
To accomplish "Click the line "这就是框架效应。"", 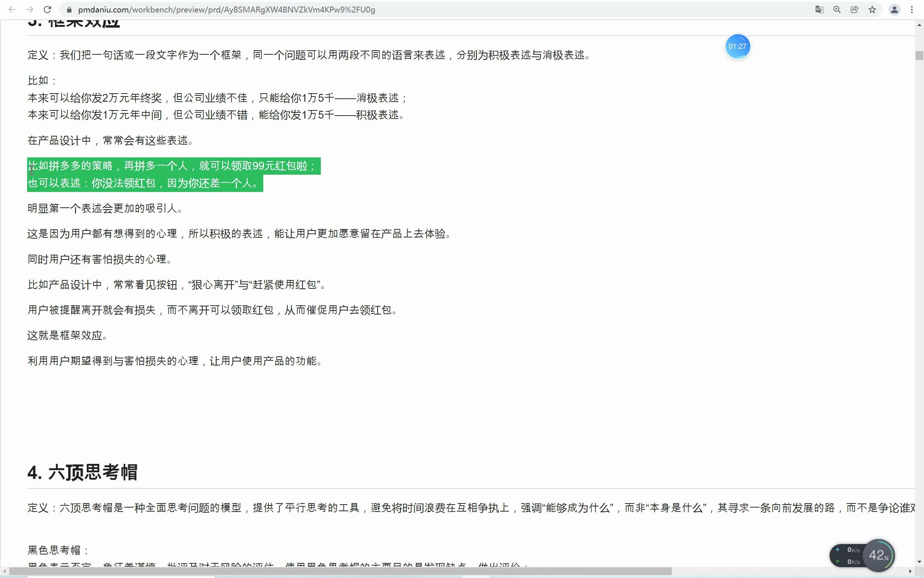I will pos(68,335).
